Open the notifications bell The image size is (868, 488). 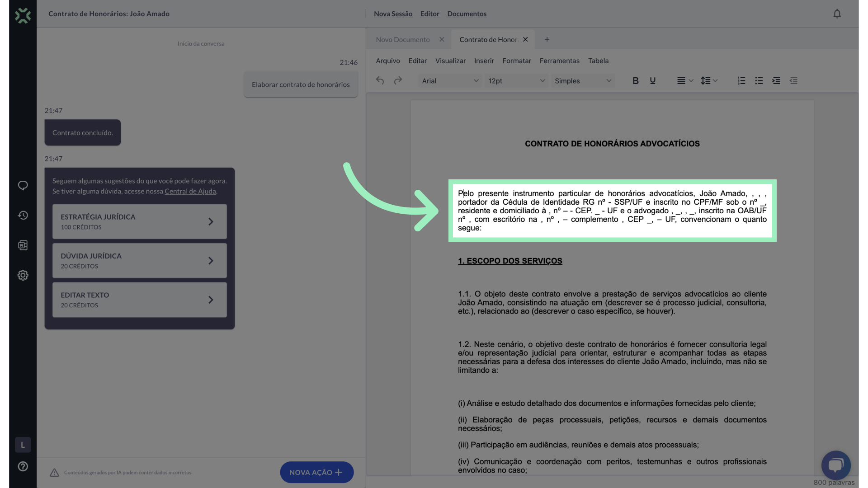837,14
